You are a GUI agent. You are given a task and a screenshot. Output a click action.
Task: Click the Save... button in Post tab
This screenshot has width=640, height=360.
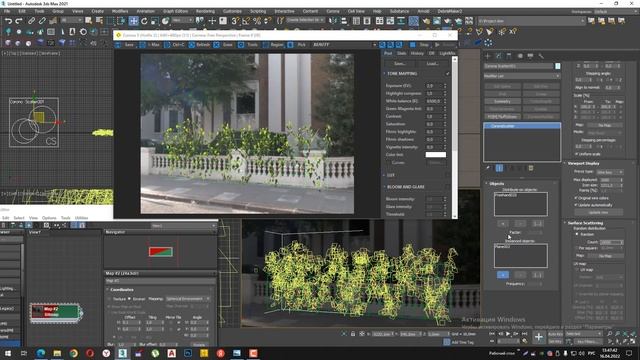pos(400,64)
